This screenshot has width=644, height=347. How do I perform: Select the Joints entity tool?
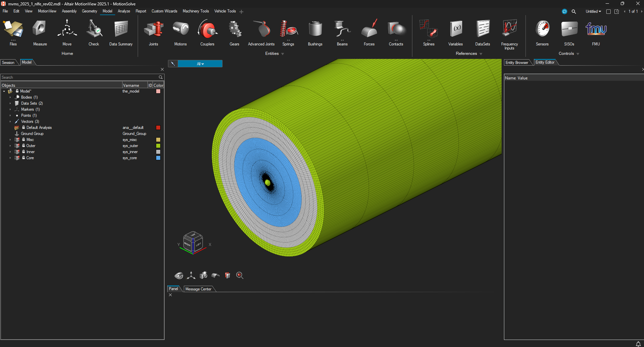[154, 33]
